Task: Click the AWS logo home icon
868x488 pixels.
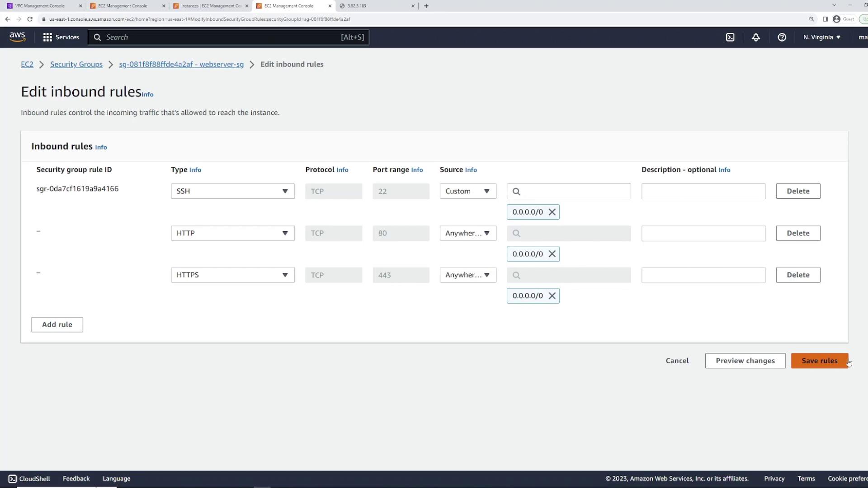Action: 17,37
